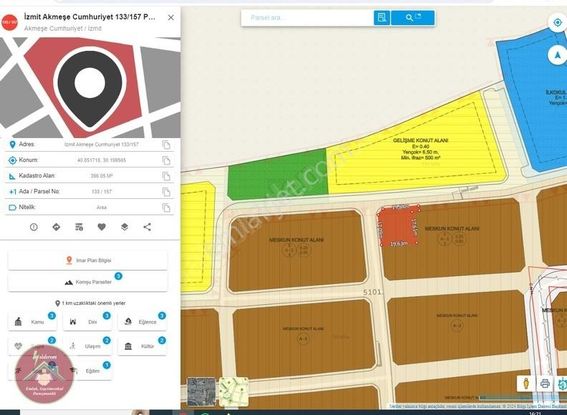Close the parcel info panel
Image resolution: width=567 pixels, height=415 pixels.
point(171,17)
